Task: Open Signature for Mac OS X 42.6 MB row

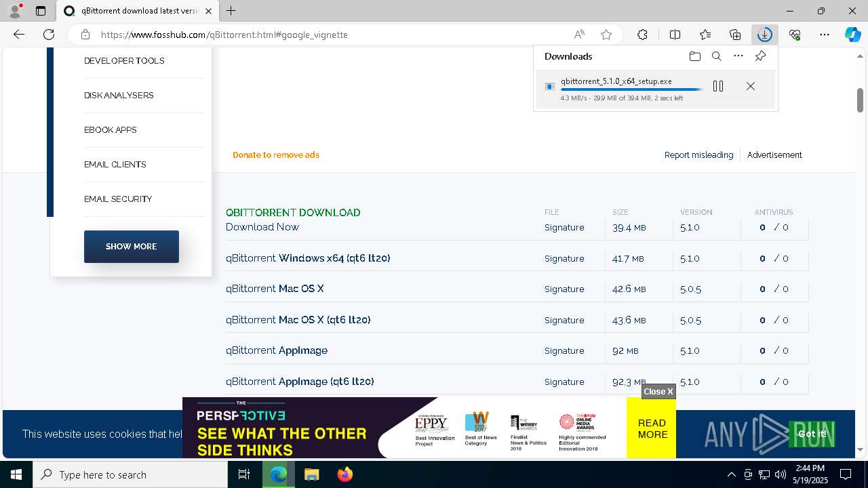Action: [564, 289]
